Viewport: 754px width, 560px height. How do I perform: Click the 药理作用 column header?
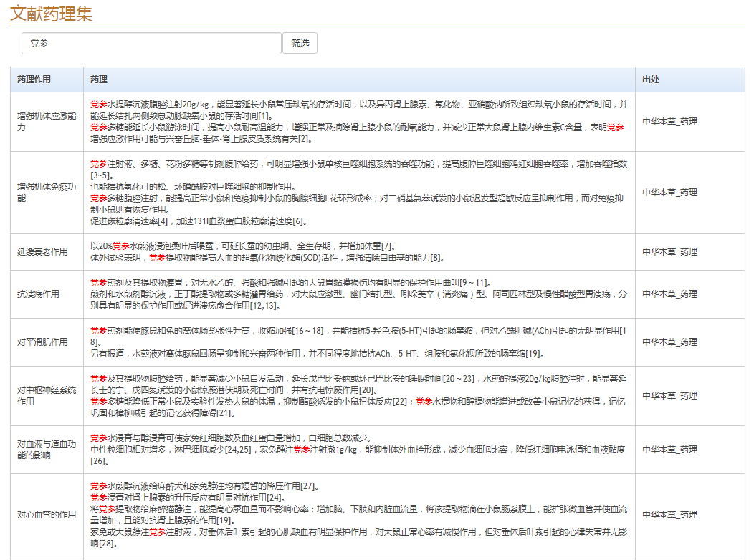(34, 79)
